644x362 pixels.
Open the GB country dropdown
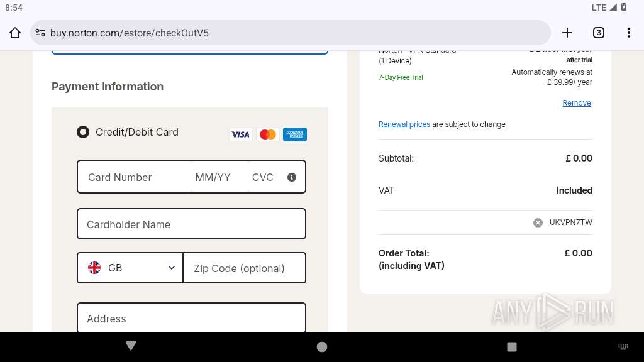click(130, 268)
